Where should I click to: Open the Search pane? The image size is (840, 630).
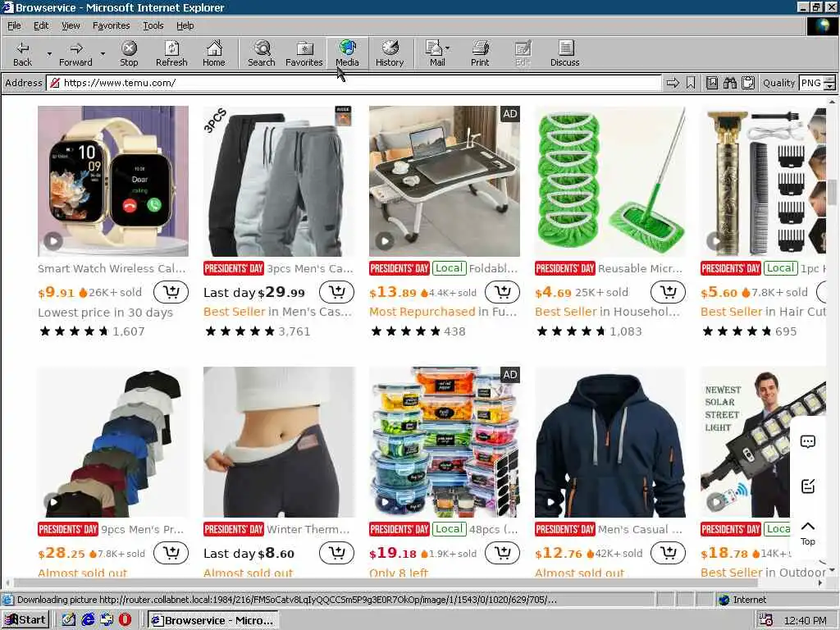[262, 53]
